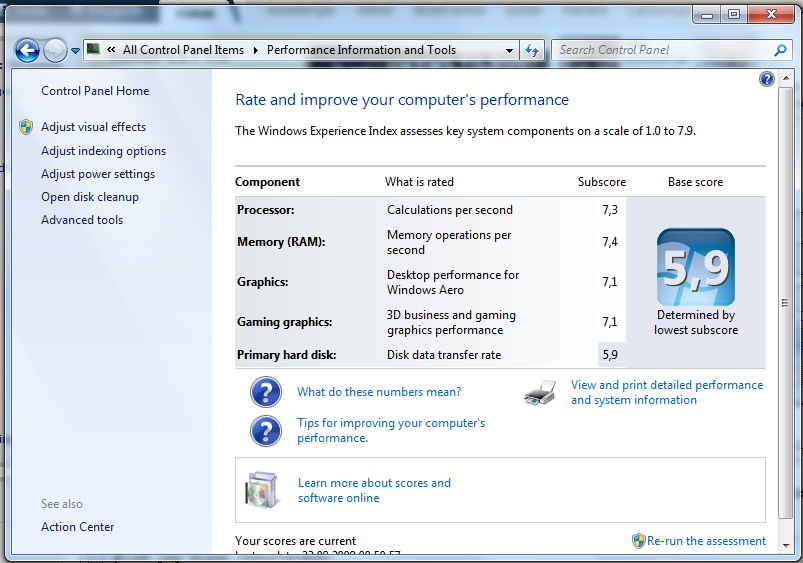The height and width of the screenshot is (563, 803).
Task: Open Help with the question mark icon
Action: click(x=767, y=79)
